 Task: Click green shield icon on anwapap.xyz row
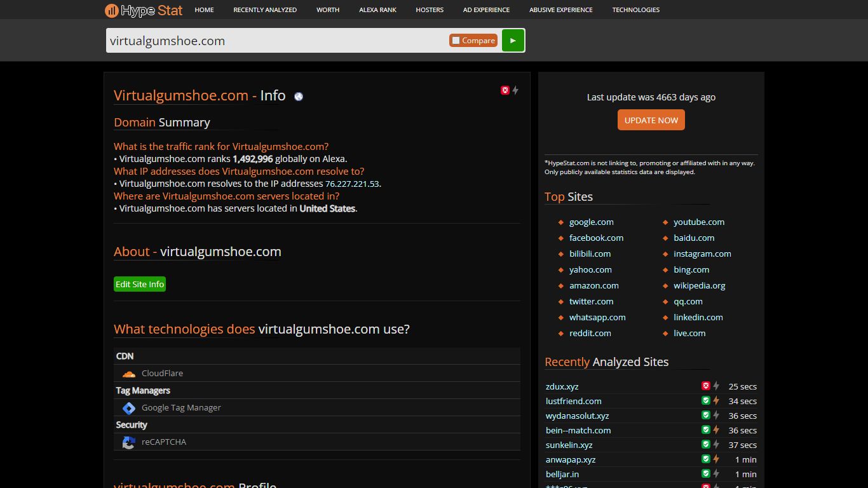tap(705, 459)
